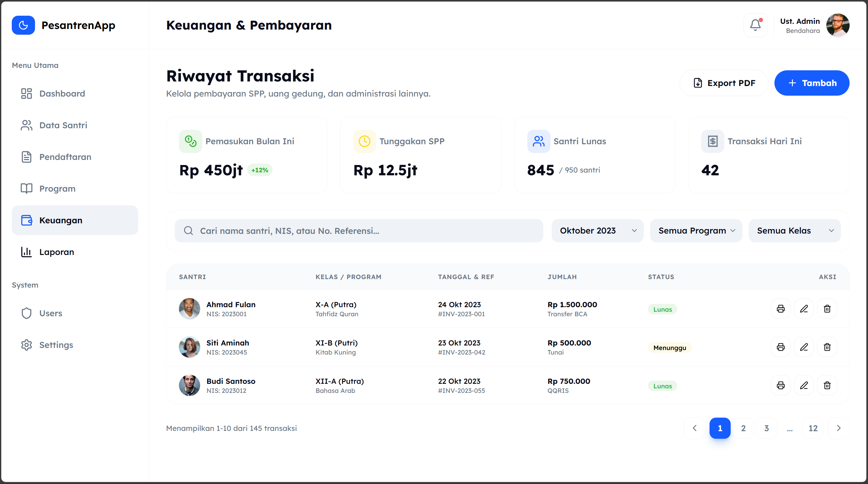Viewport: 868px width, 484px height.
Task: Expand the Semua Program filter
Action: pyautogui.click(x=696, y=231)
